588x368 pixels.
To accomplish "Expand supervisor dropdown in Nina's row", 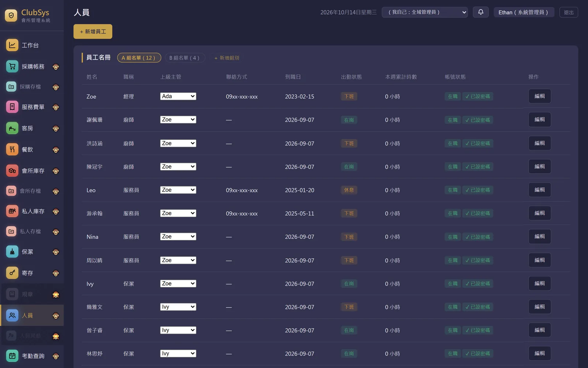I will coord(178,237).
